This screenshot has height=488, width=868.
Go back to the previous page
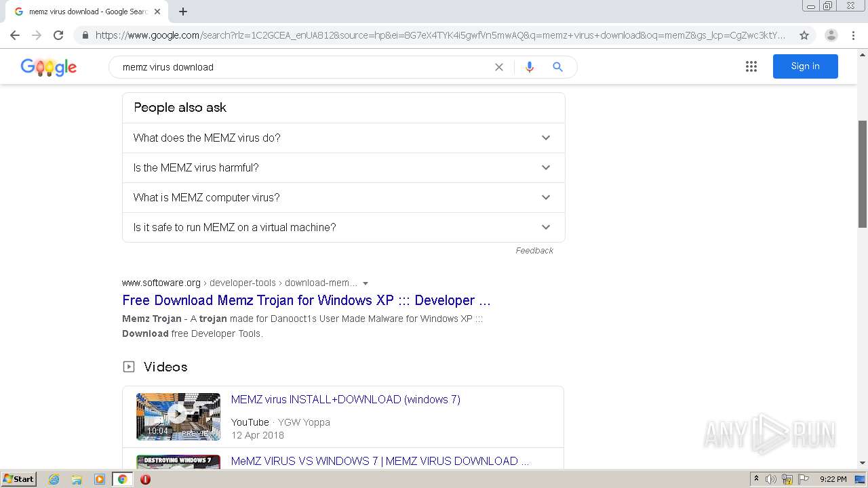15,35
